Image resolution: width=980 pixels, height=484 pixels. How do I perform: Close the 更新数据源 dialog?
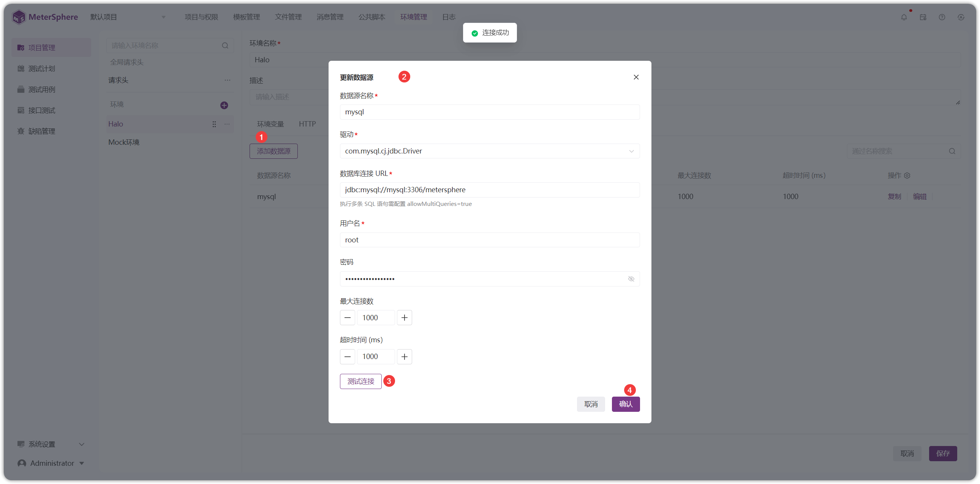(x=636, y=77)
